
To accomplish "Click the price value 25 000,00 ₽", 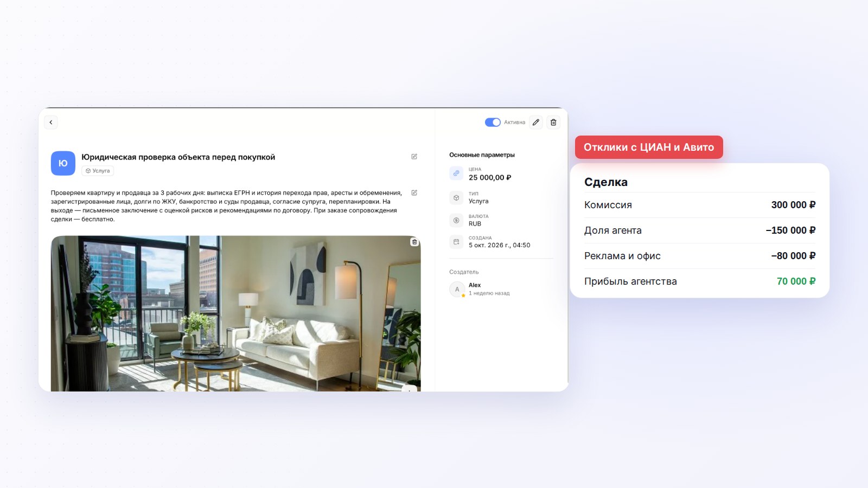I will coord(490,178).
